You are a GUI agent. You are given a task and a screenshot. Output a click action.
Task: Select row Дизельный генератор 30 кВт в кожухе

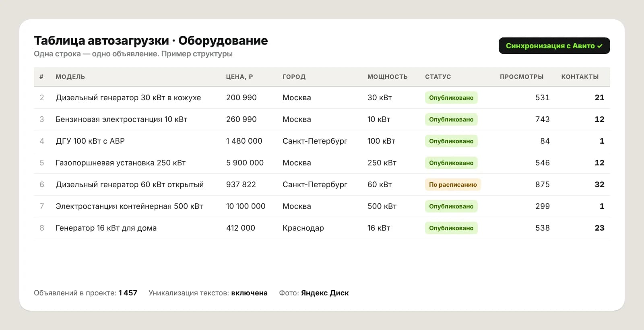(x=322, y=98)
